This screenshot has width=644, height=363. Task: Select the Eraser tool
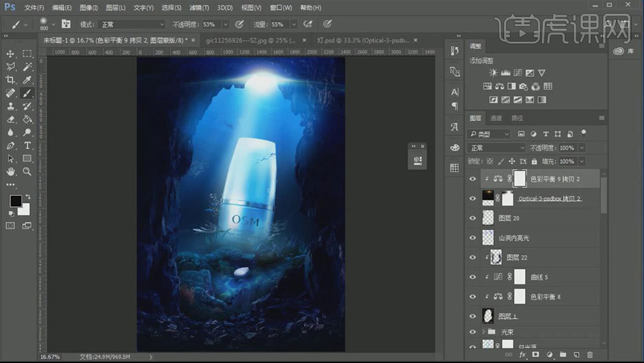pyautogui.click(x=10, y=119)
